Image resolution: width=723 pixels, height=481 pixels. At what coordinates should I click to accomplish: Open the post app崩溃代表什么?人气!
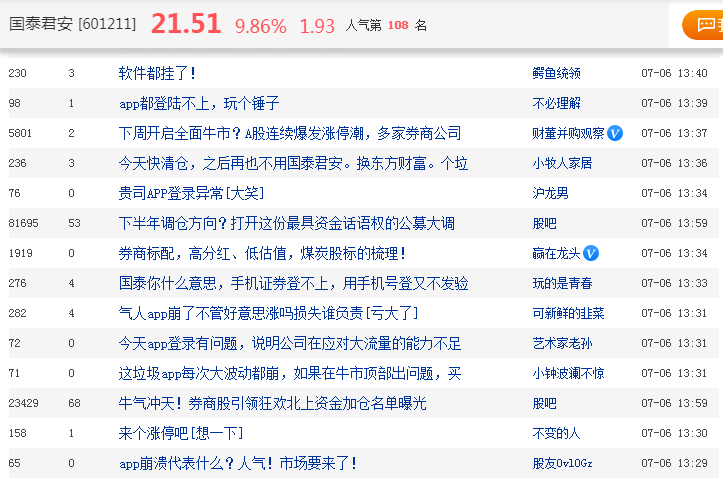pos(238,463)
